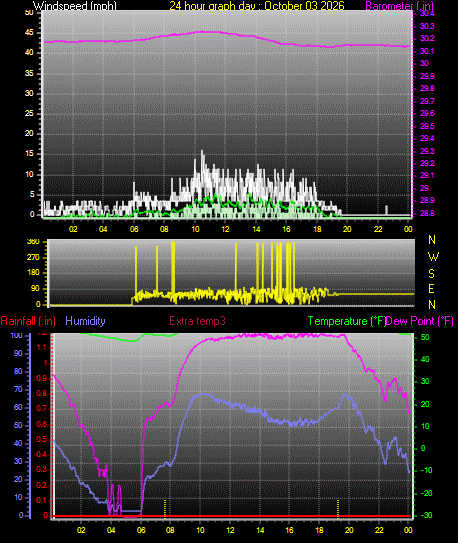Click the first wind direction spike at 06:00
Image resolution: width=458 pixels, height=543 pixels.
[136, 270]
